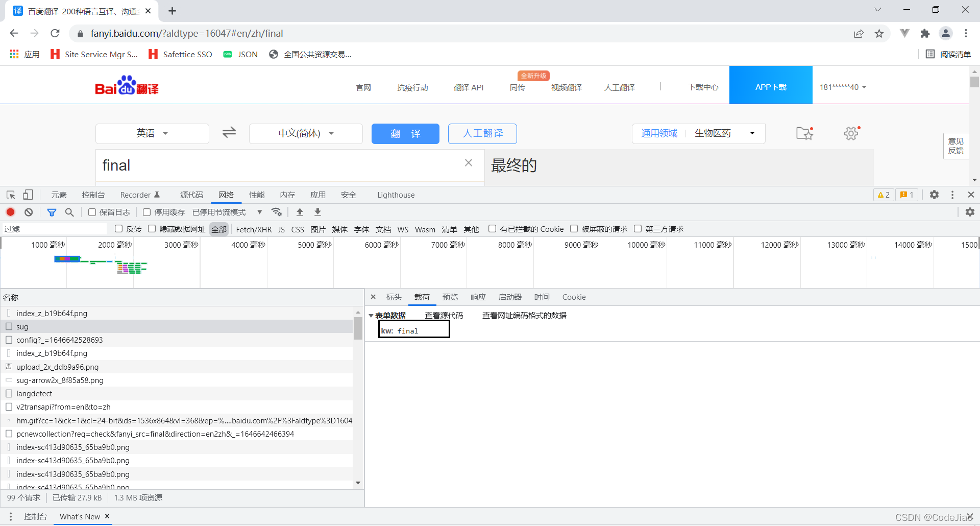Expand the 中文(简体) target language dropdown
Viewport: 980px width, 526px height.
point(306,133)
